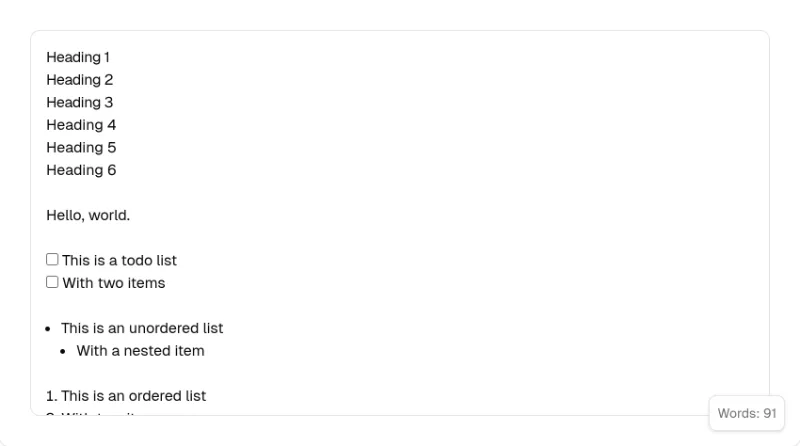
Task: Click the "This is a todo list" label text
Action: click(119, 260)
